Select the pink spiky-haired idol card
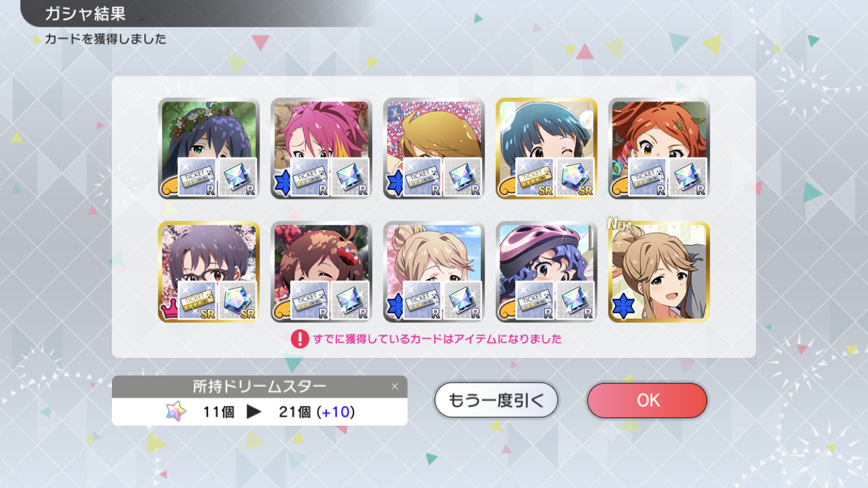Viewport: 868px width, 488px height. pos(321,148)
